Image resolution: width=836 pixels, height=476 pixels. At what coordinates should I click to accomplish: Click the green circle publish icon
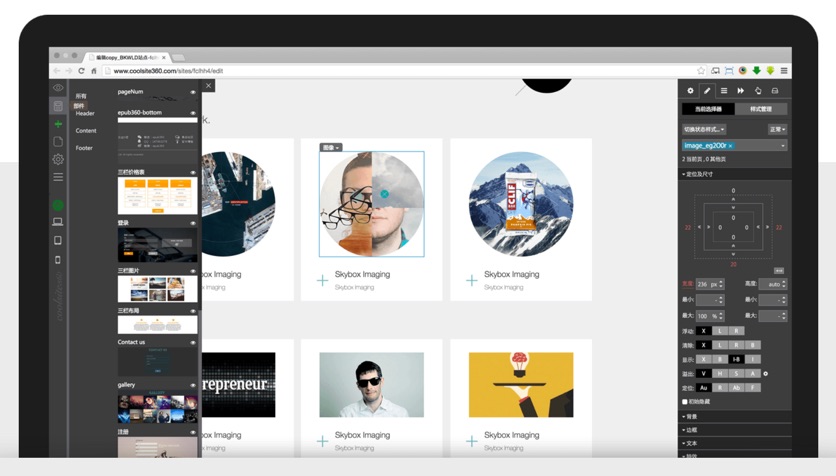coord(58,205)
